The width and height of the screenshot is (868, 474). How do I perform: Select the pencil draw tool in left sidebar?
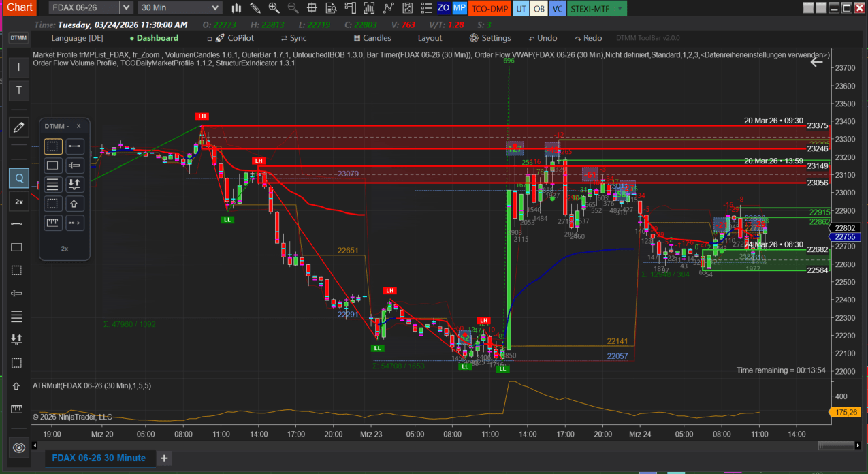[18, 127]
